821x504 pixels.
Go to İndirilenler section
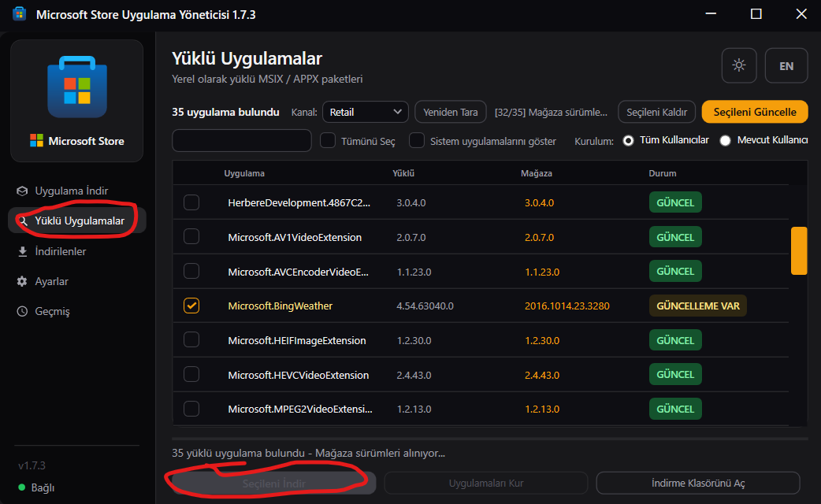77,251
